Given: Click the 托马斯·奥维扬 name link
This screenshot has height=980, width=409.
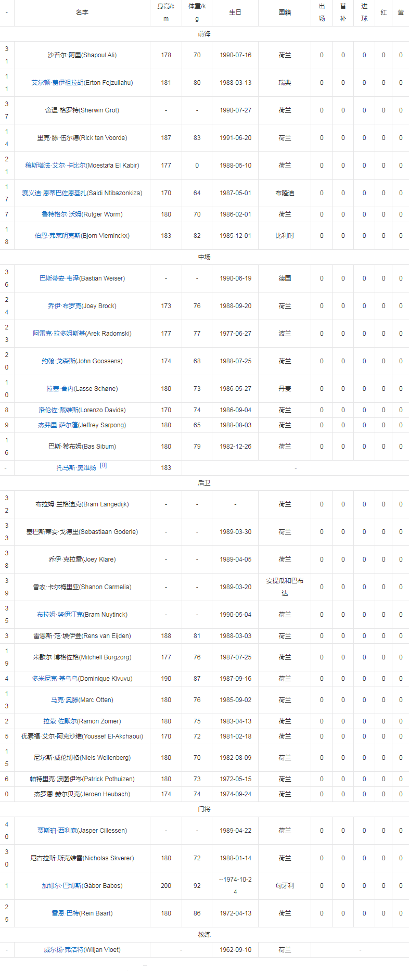Looking at the screenshot, I should (76, 468).
